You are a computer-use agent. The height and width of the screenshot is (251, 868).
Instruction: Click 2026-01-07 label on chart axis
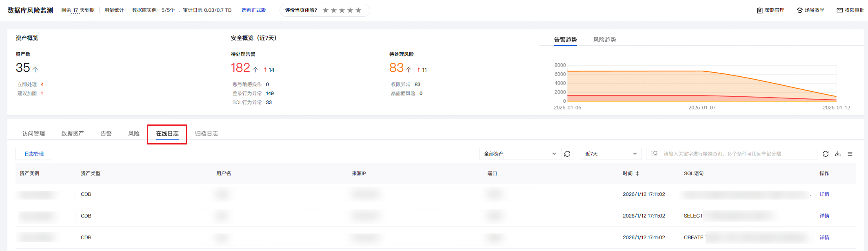(x=702, y=108)
